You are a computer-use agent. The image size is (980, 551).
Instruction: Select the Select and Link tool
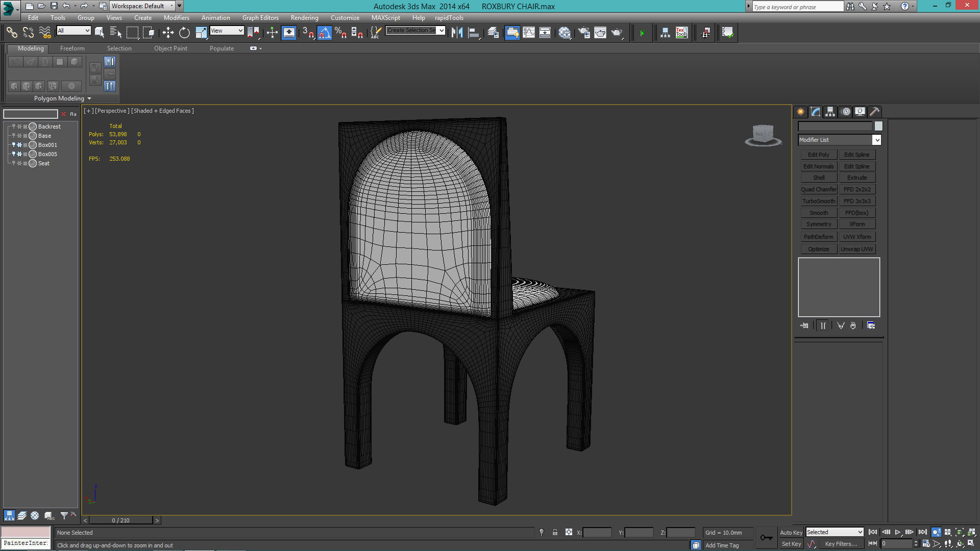pyautogui.click(x=11, y=33)
